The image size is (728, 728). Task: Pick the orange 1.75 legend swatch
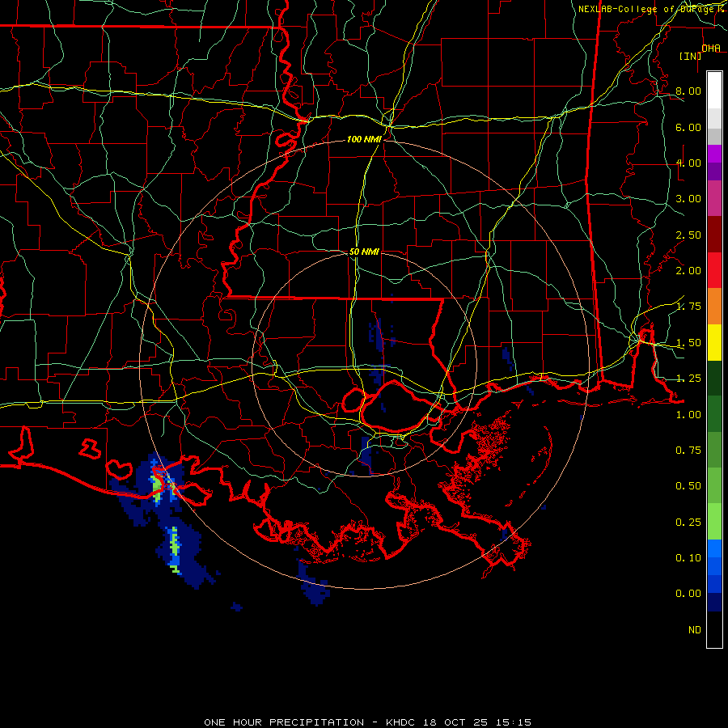point(714,306)
